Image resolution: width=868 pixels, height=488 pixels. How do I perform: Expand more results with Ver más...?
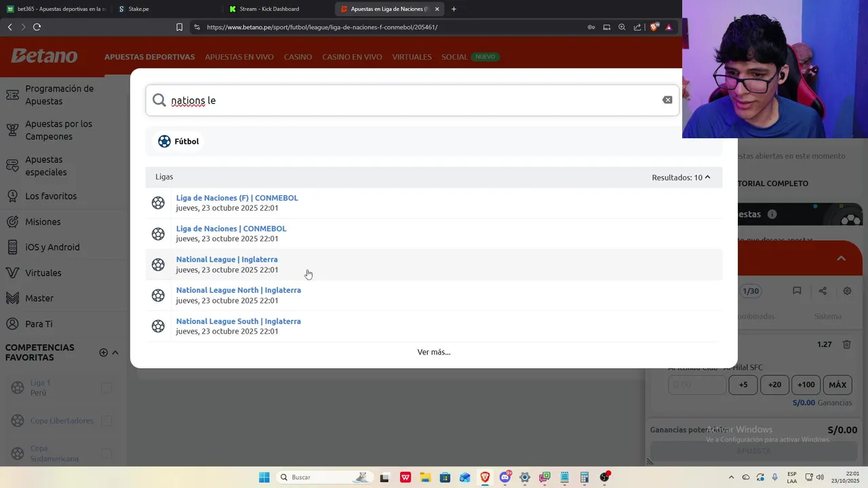click(434, 352)
